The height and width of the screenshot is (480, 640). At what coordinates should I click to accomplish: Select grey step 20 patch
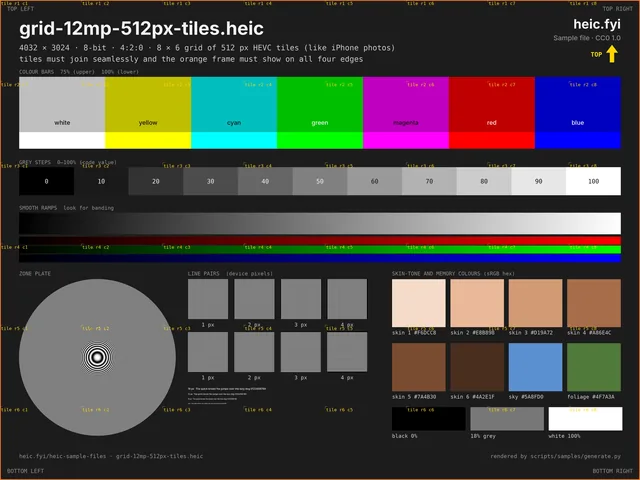(x=156, y=181)
